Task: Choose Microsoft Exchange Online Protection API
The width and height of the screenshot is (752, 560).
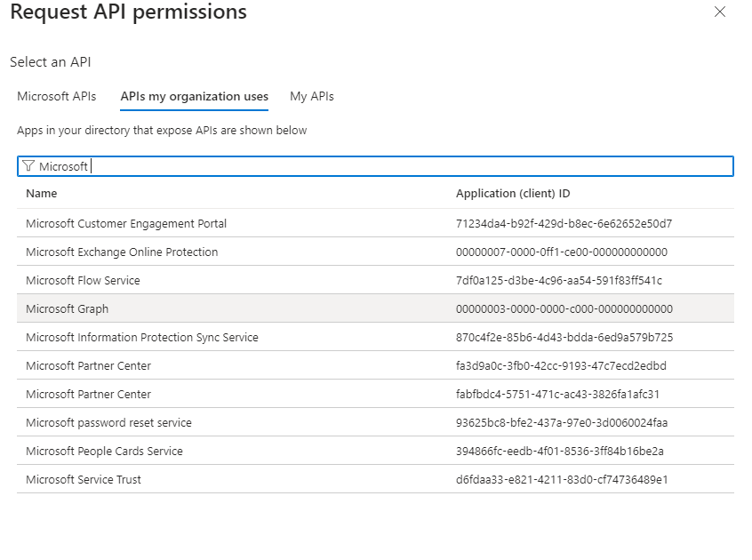Action: click(x=122, y=252)
